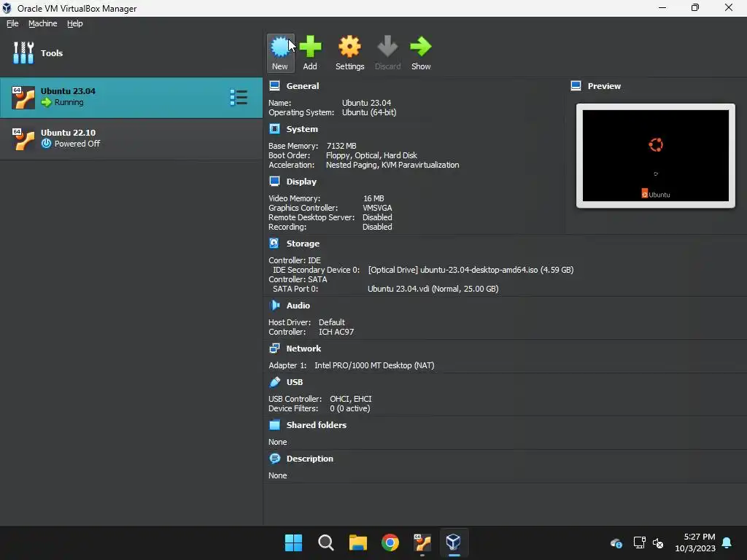The height and width of the screenshot is (560, 747).
Task: Open the USB section header
Action: click(x=295, y=382)
